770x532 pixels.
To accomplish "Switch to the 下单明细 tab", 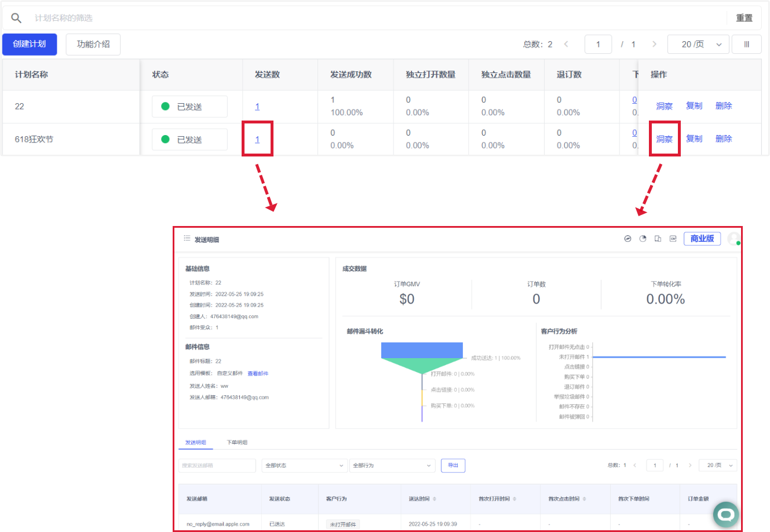I will 237,443.
